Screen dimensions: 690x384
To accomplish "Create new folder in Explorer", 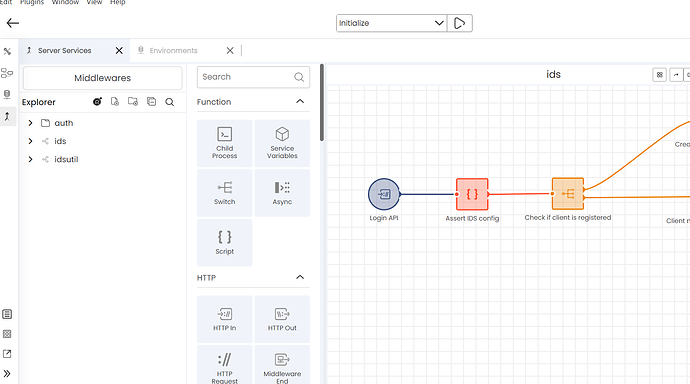I will pos(133,102).
